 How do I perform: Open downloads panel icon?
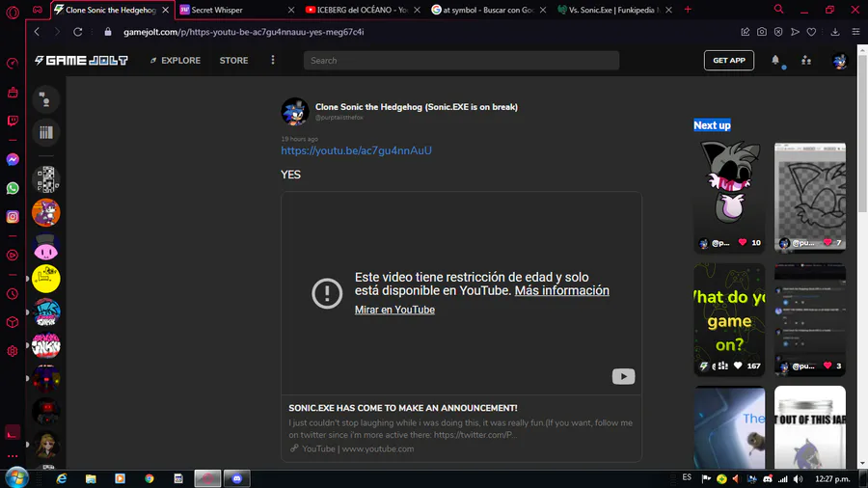coord(835,32)
